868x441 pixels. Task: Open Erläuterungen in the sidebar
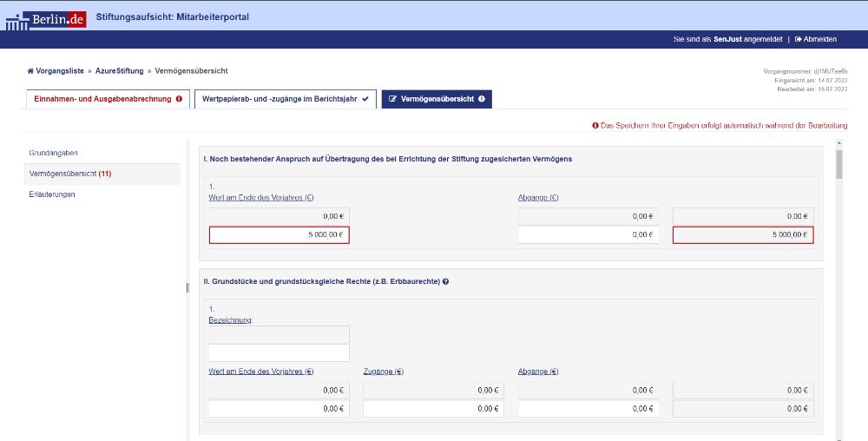pyautogui.click(x=52, y=194)
